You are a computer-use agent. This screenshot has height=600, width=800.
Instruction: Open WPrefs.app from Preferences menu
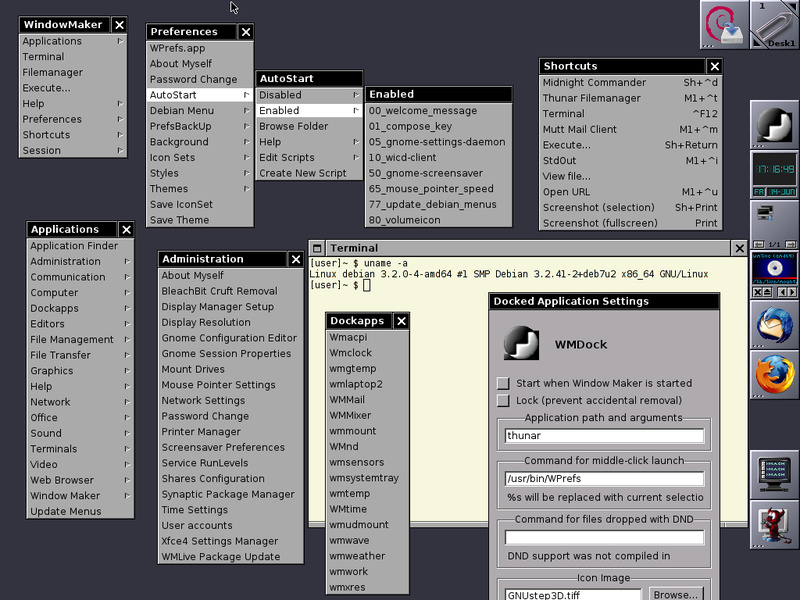pyautogui.click(x=199, y=48)
